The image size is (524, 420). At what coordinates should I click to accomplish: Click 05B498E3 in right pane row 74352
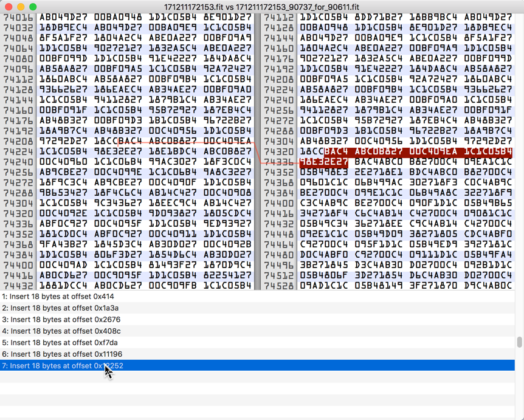point(324,173)
